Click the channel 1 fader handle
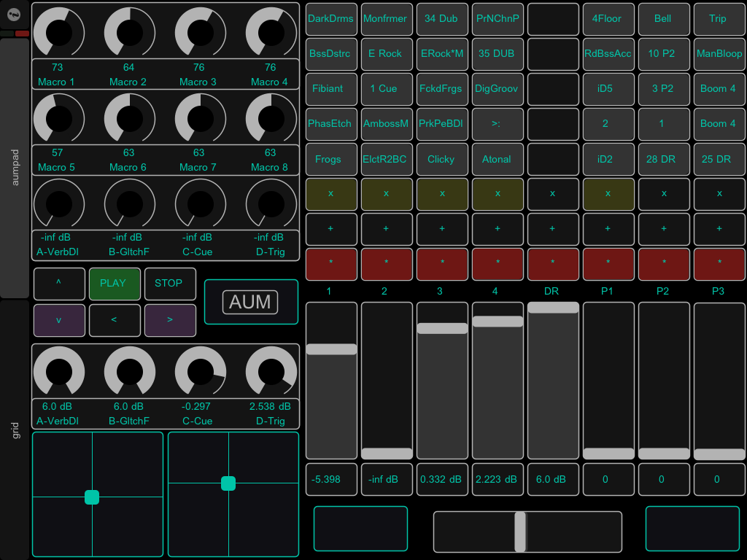The height and width of the screenshot is (560, 747). coord(331,349)
